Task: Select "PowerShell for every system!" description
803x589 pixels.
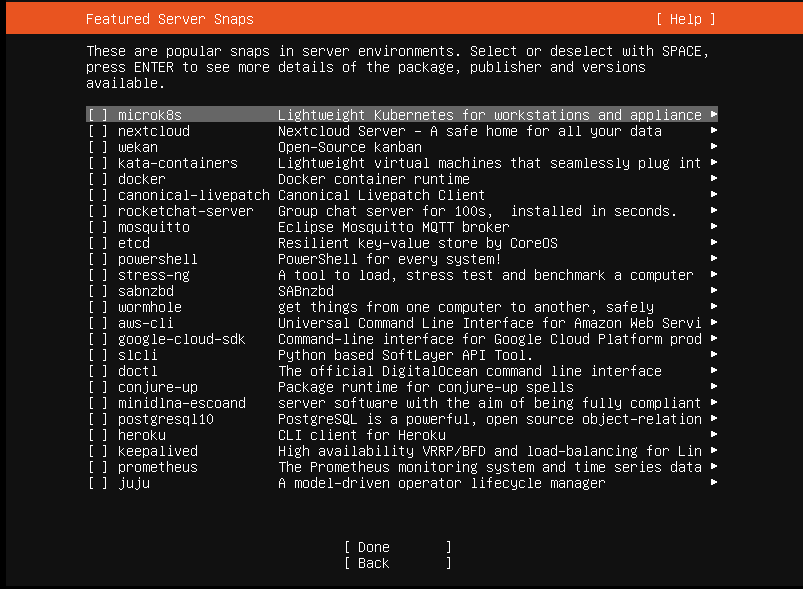Action: [390, 260]
